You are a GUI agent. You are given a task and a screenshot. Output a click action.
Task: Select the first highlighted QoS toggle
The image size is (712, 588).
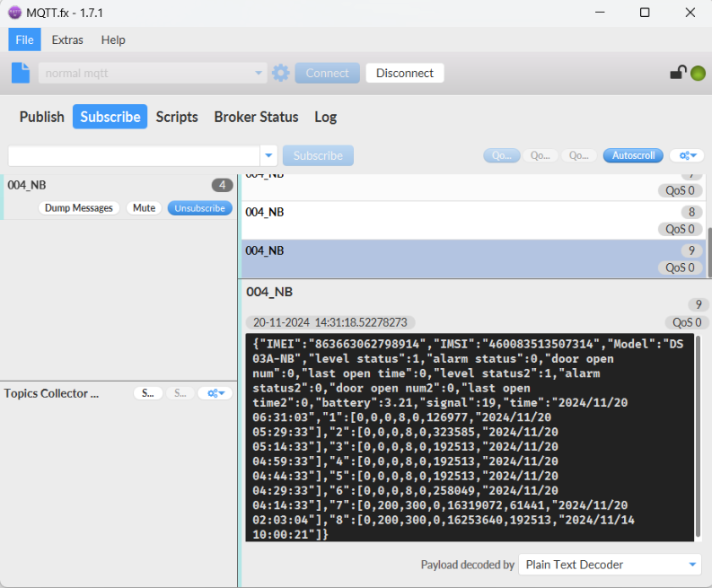coord(502,155)
